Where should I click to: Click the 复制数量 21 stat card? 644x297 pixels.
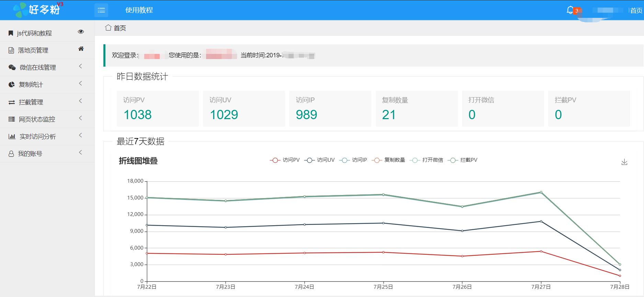point(417,108)
